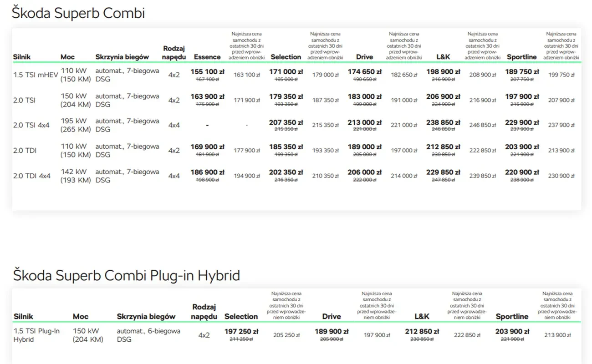Click the lowest-price value '208 900 zł'

pos(483,75)
